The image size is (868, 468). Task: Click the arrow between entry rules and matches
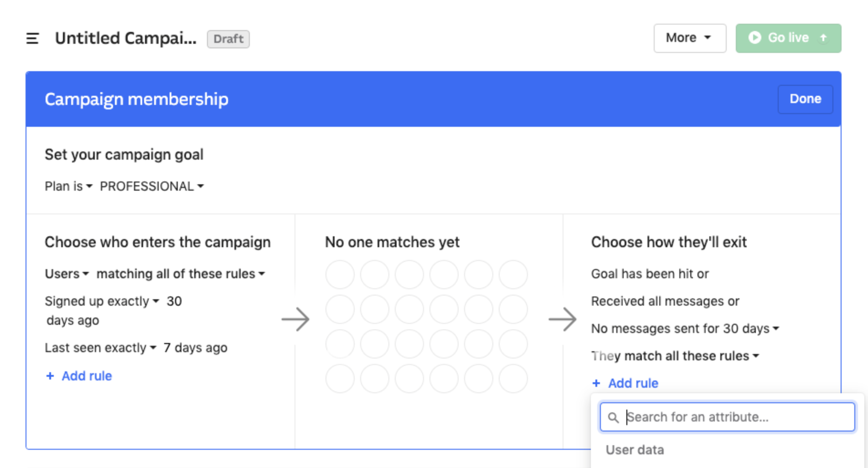(x=295, y=319)
